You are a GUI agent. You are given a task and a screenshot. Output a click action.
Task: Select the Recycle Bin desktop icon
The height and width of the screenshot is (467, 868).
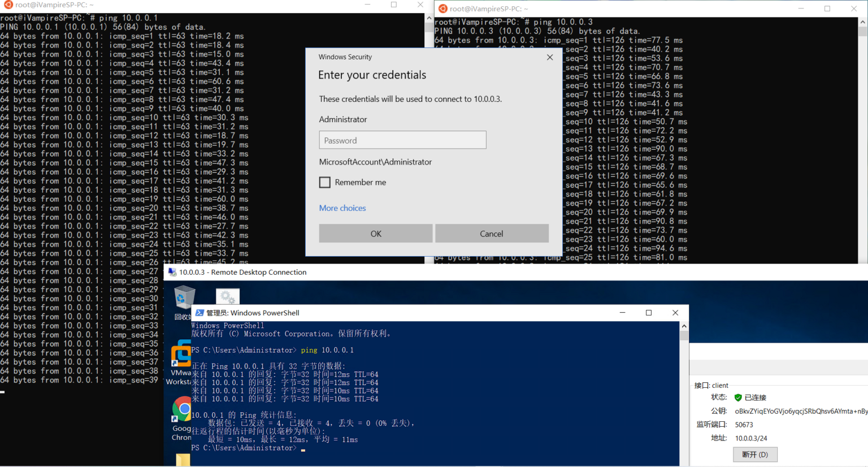184,299
